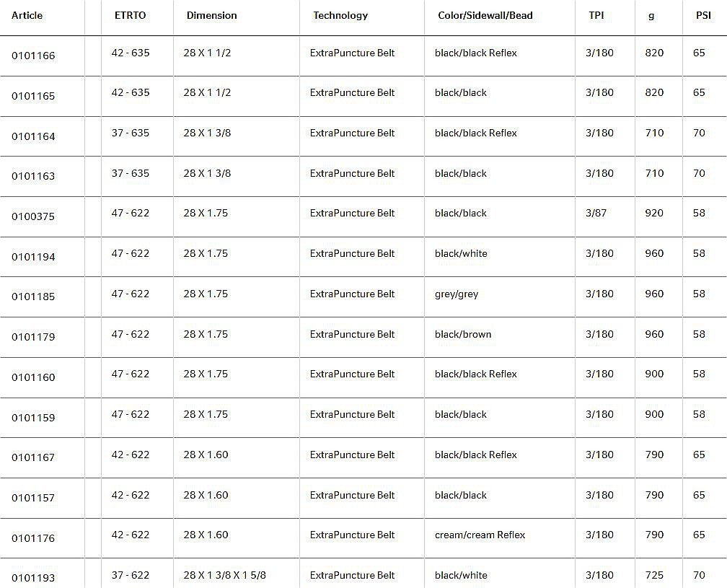Click the g weight column header
This screenshot has width=727, height=588.
tap(651, 16)
